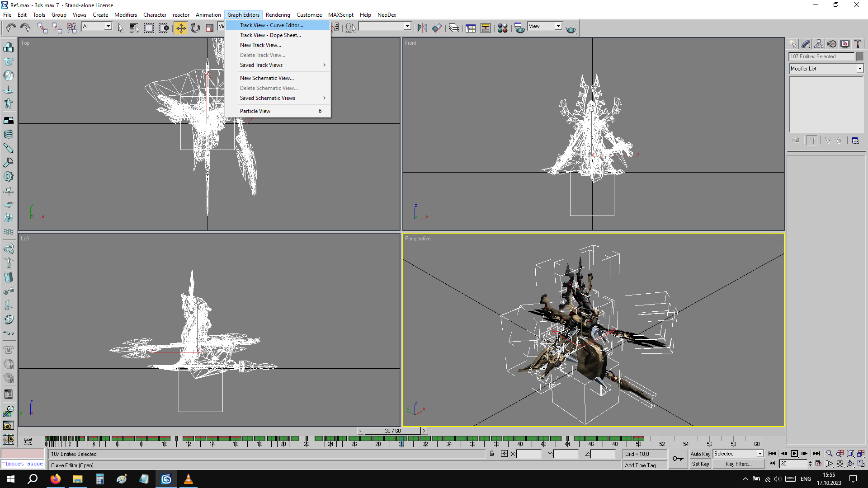Viewport: 868px width, 488px height.
Task: Open the Modifier List dropdown
Action: coord(859,69)
